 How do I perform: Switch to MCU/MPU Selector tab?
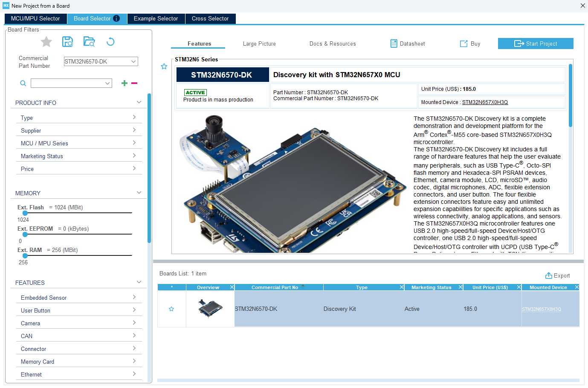[35, 19]
